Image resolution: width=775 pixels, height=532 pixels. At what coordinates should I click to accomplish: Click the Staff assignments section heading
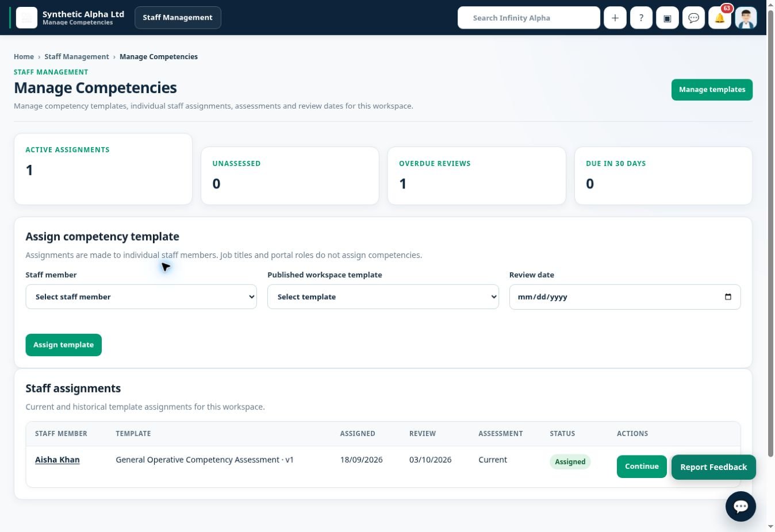73,388
